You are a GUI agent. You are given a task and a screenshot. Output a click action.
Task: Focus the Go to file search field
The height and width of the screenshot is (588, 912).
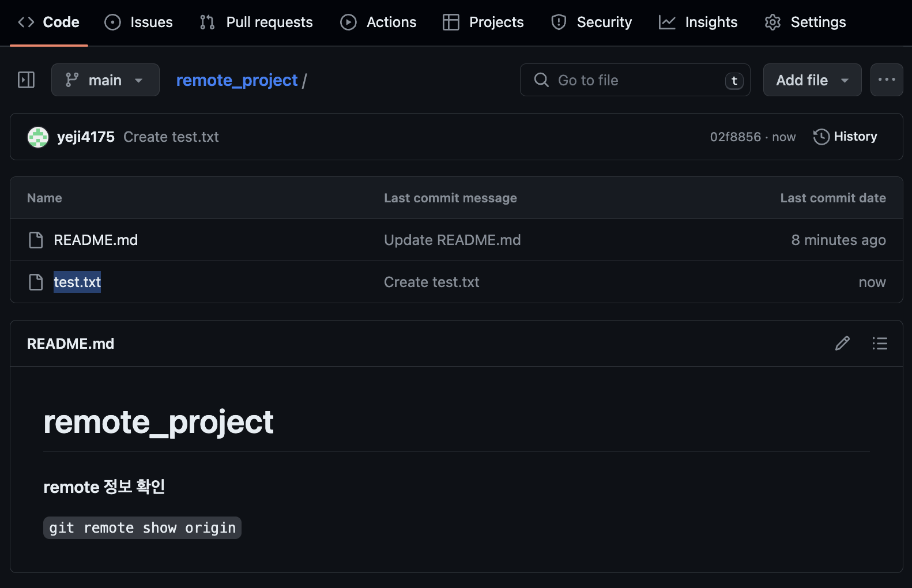pyautogui.click(x=635, y=80)
